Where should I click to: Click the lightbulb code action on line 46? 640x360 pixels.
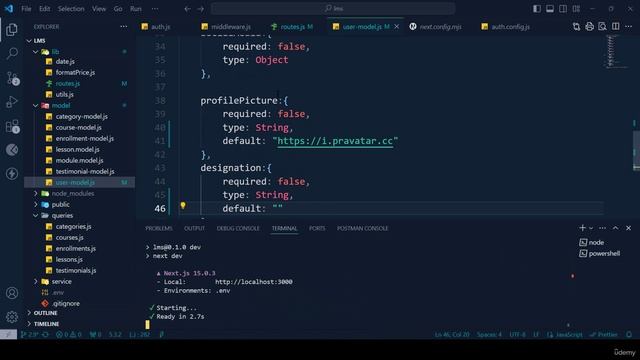pyautogui.click(x=183, y=205)
